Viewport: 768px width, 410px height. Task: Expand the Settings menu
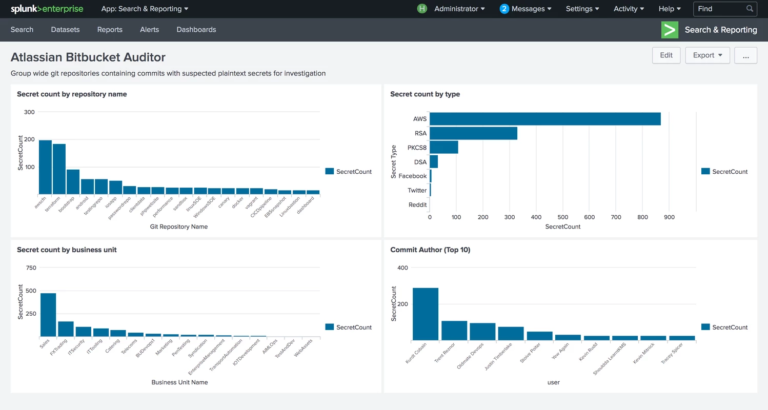(x=583, y=9)
